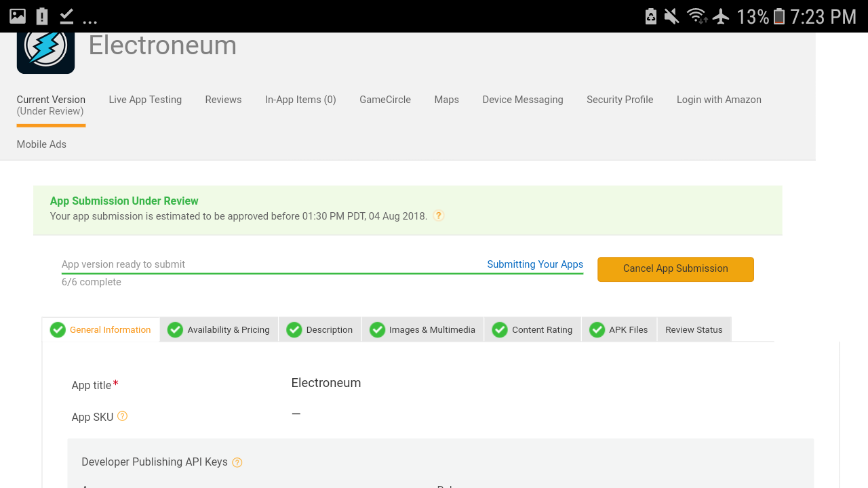Select the General Information tab label
The image size is (868, 488).
(110, 330)
